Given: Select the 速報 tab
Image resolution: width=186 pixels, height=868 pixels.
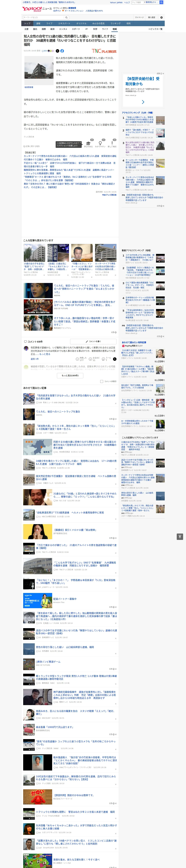Looking at the screenshot, I should tap(38, 23).
